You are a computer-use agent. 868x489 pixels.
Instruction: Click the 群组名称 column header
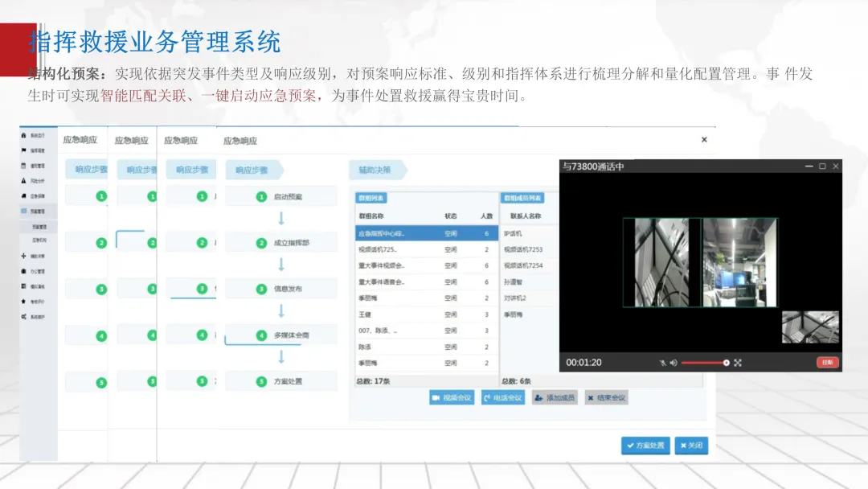click(371, 216)
